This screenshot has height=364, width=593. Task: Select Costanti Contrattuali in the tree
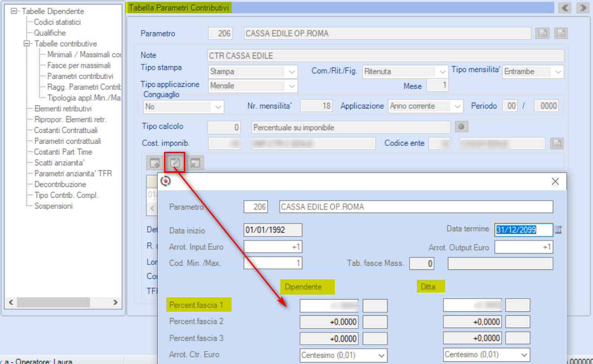pos(66,130)
